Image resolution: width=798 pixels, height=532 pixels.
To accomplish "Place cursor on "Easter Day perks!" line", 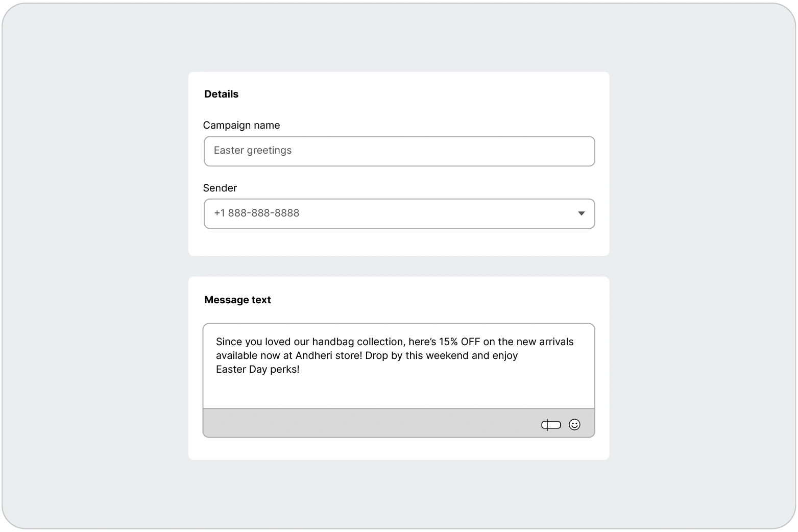I will [257, 370].
